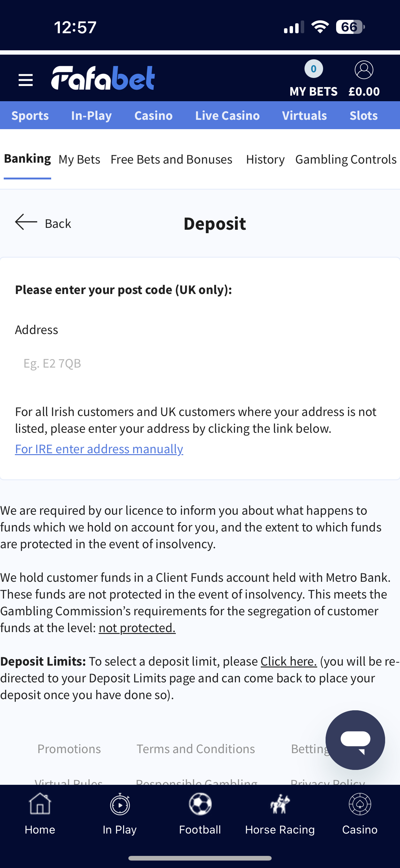Screen dimensions: 400x868
Task: Follow 'For IRE enter address manually' link
Action: [99, 449]
